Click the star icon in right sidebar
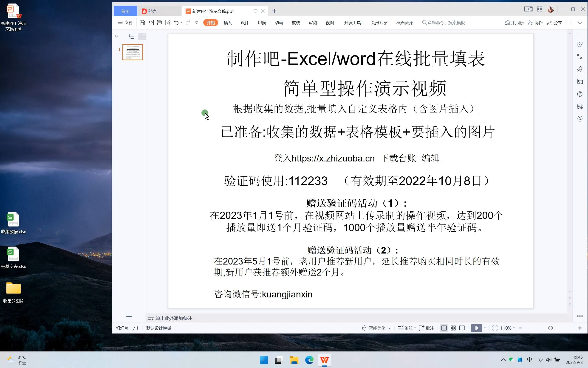 coord(580,69)
